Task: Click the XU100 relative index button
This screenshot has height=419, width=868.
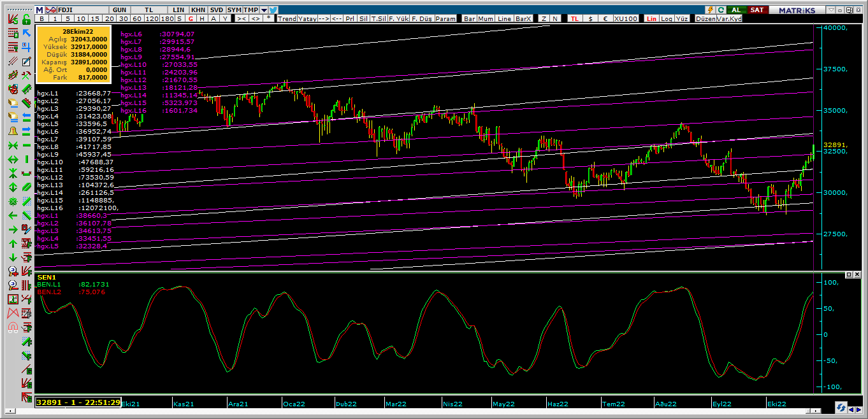Action: coord(626,18)
